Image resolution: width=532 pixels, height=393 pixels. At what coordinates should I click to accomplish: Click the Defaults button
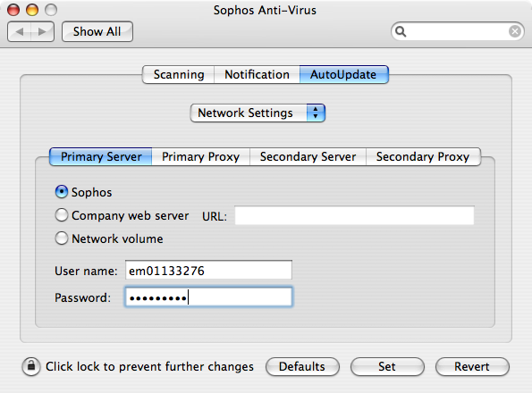point(302,366)
